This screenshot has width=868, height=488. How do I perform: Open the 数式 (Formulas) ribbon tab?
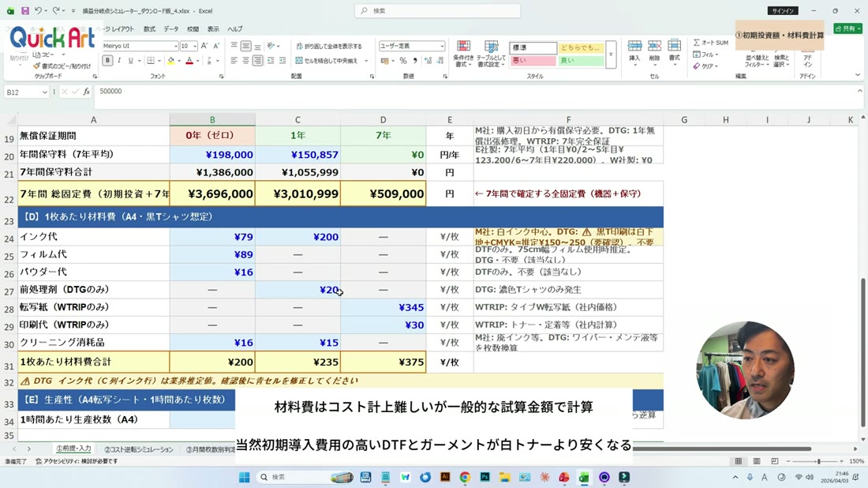click(x=149, y=28)
